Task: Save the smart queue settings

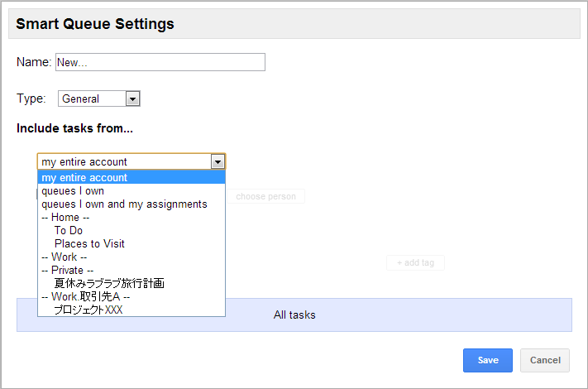Action: click(x=487, y=360)
